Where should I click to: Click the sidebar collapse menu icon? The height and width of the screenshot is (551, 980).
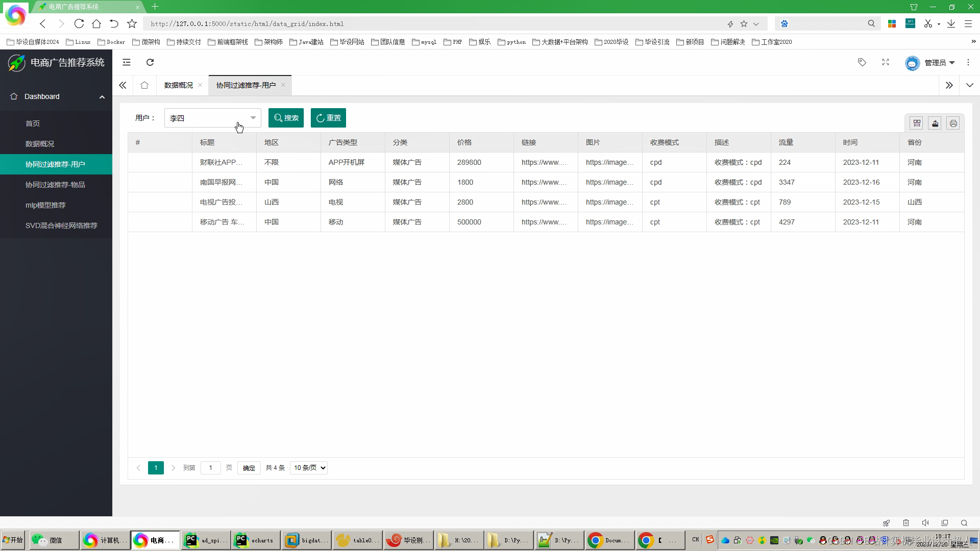127,62
